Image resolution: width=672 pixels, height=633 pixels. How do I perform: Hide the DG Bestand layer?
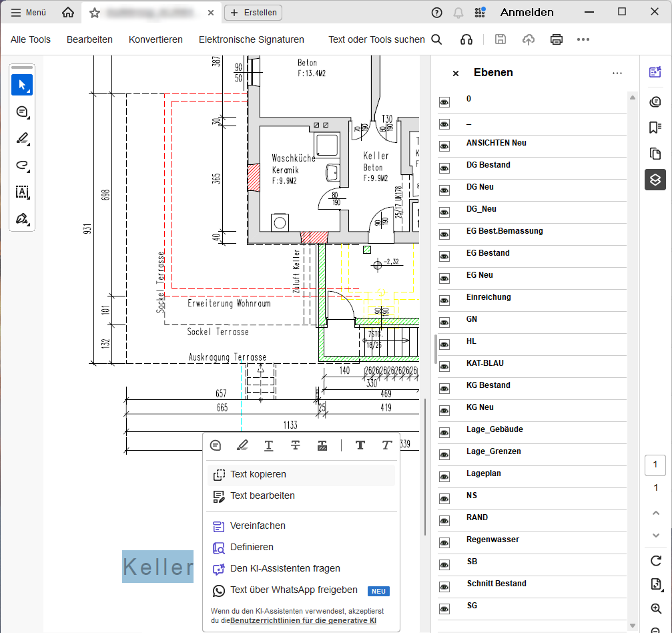coord(444,168)
